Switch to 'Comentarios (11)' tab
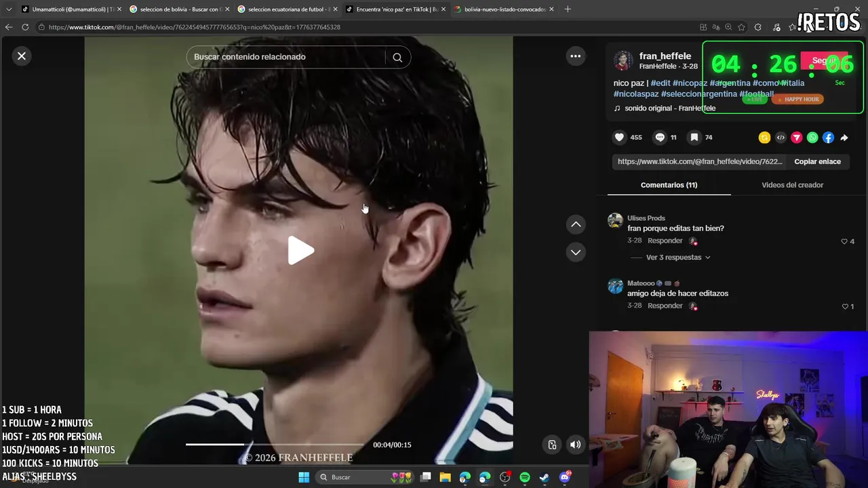 coord(669,185)
